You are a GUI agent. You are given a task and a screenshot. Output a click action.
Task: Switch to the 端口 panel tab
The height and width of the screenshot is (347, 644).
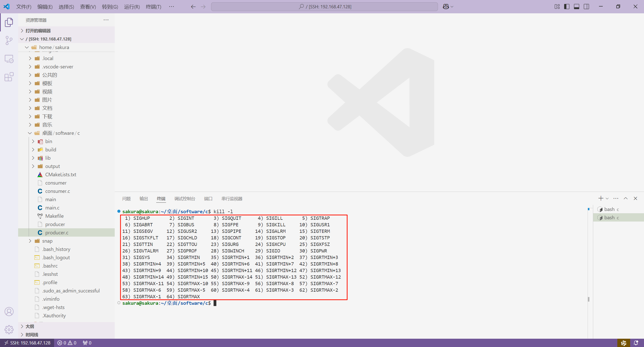pyautogui.click(x=208, y=199)
